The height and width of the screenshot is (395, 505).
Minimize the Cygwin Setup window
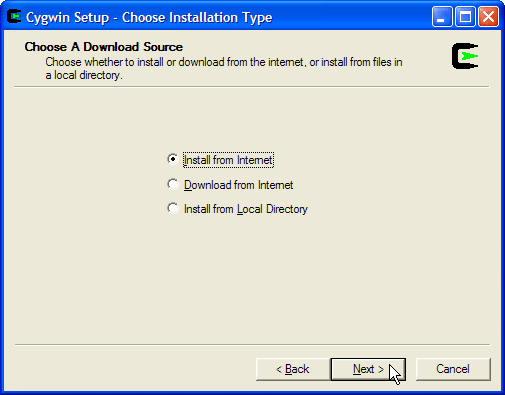pyautogui.click(x=442, y=16)
